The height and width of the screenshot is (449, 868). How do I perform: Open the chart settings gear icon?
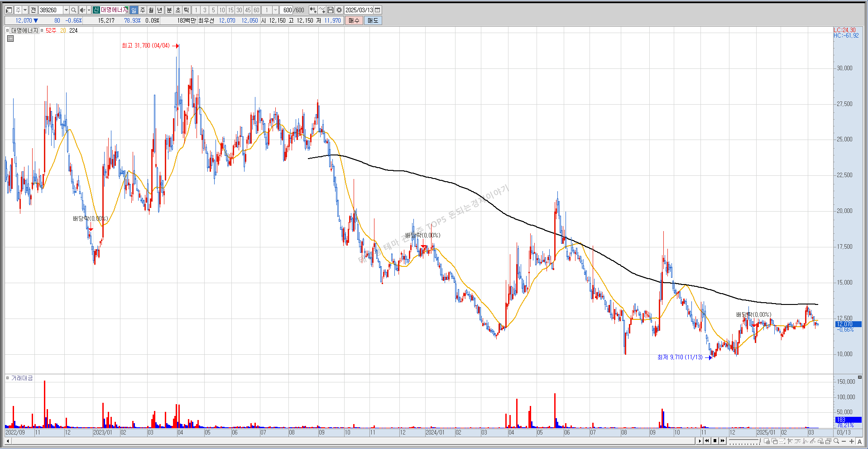[x=339, y=10]
